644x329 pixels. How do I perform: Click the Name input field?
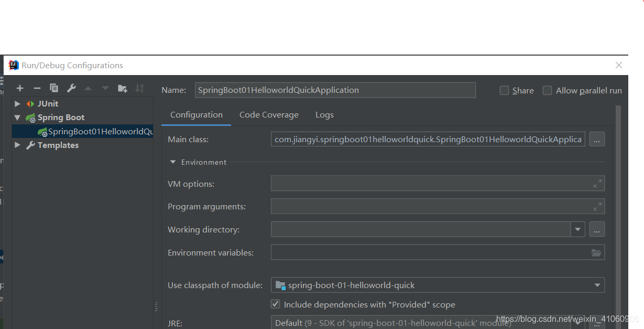point(335,90)
